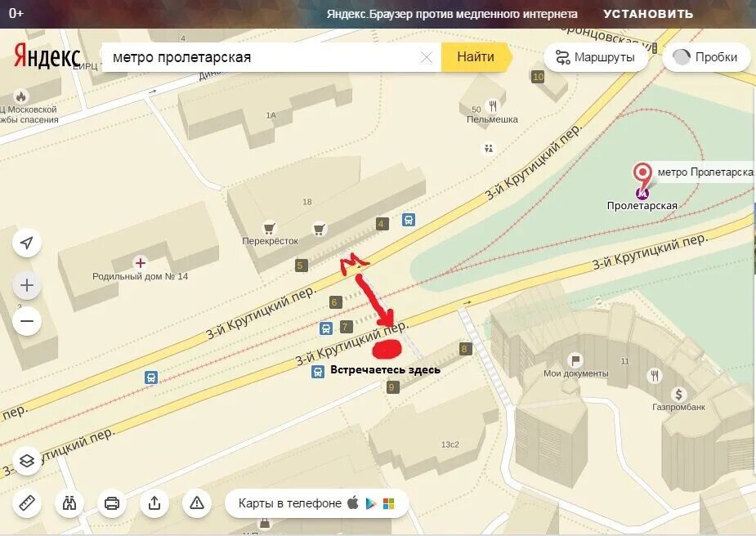The height and width of the screenshot is (536, 756).
Task: Open panoramas with the binoculars icon
Action: 69,503
